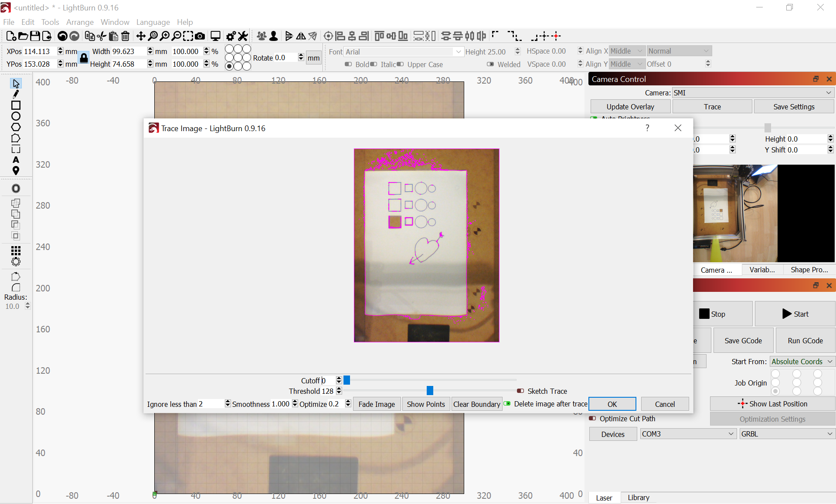The image size is (836, 504).
Task: Click the Fade Image button
Action: click(376, 404)
